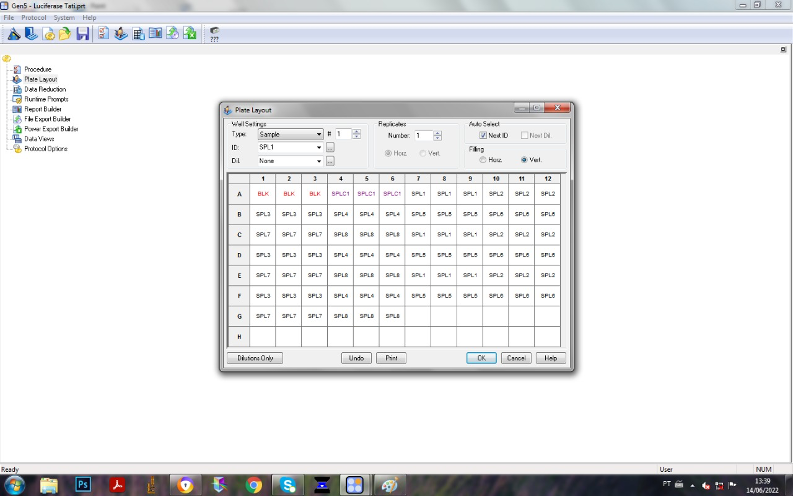Click the Dilutions Only button
794x496 pixels.
point(255,358)
